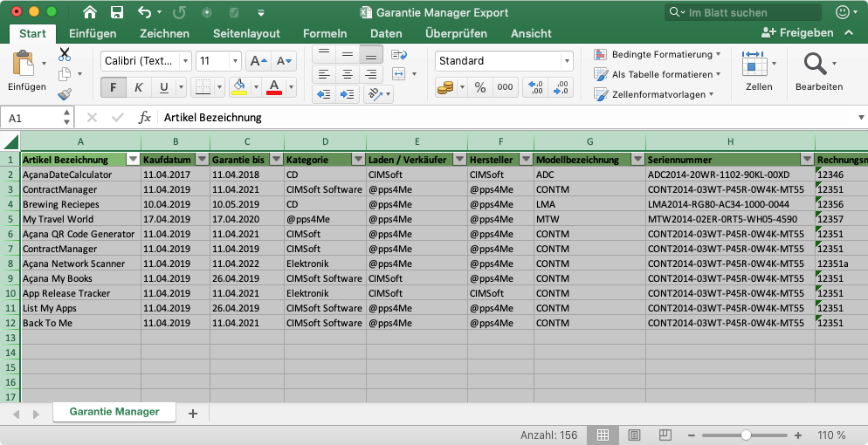Click the zoom slider handle
This screenshot has height=445, width=868.
(x=747, y=435)
